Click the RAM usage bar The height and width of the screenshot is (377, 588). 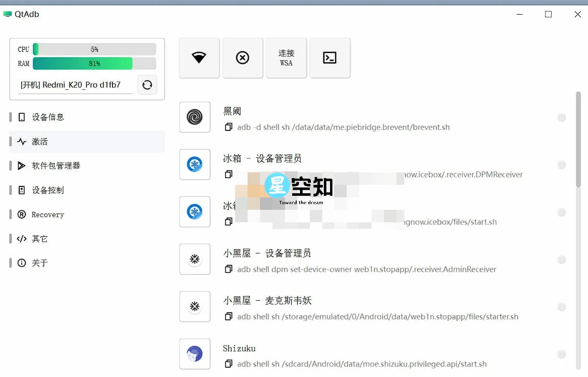click(x=93, y=63)
